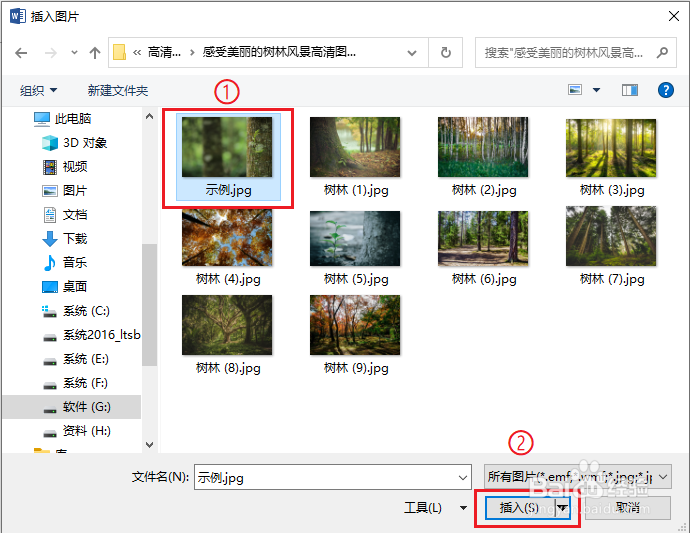Click the navigation pane scroll down arrow
The width and height of the screenshot is (690, 533).
pos(150,445)
